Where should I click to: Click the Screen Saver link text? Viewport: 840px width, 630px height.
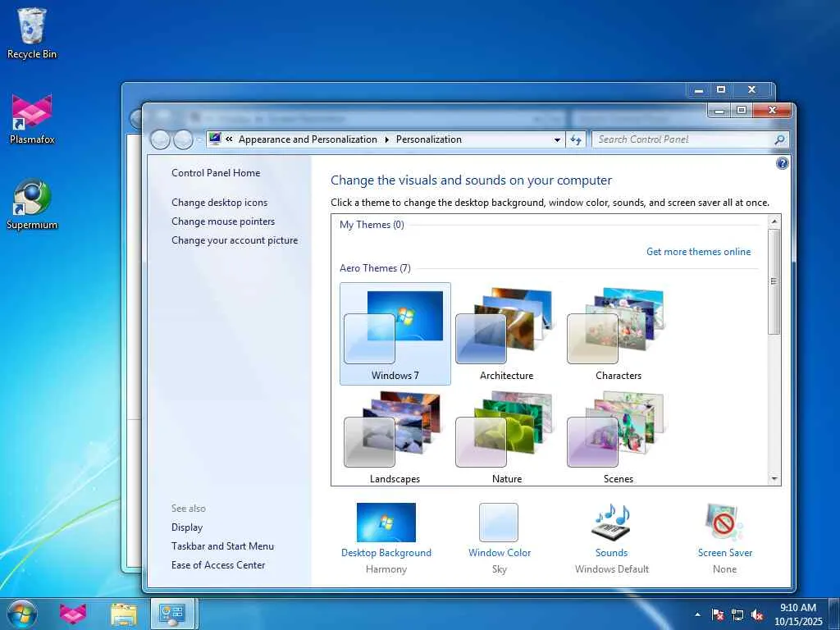tap(725, 553)
